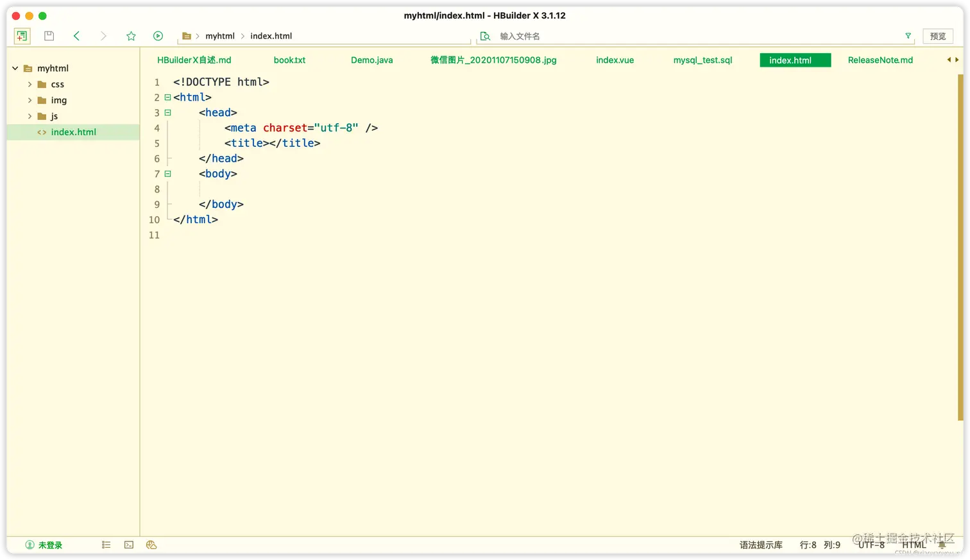Select the active index.html tab
The width and height of the screenshot is (970, 560).
tap(796, 60)
